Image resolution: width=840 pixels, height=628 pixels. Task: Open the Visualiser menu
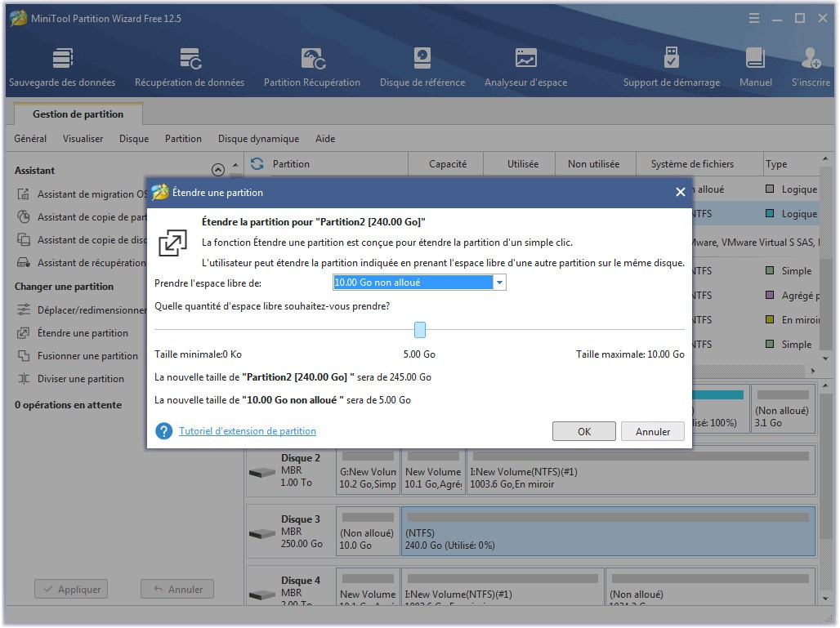pyautogui.click(x=83, y=139)
